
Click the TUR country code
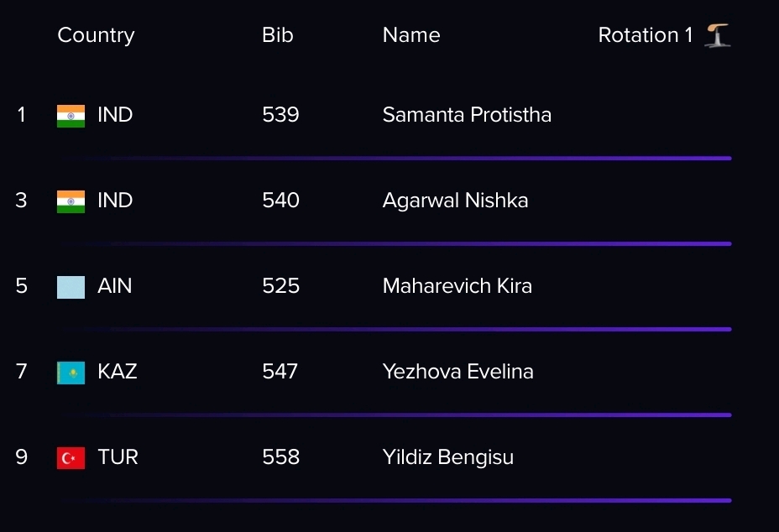[x=118, y=457]
